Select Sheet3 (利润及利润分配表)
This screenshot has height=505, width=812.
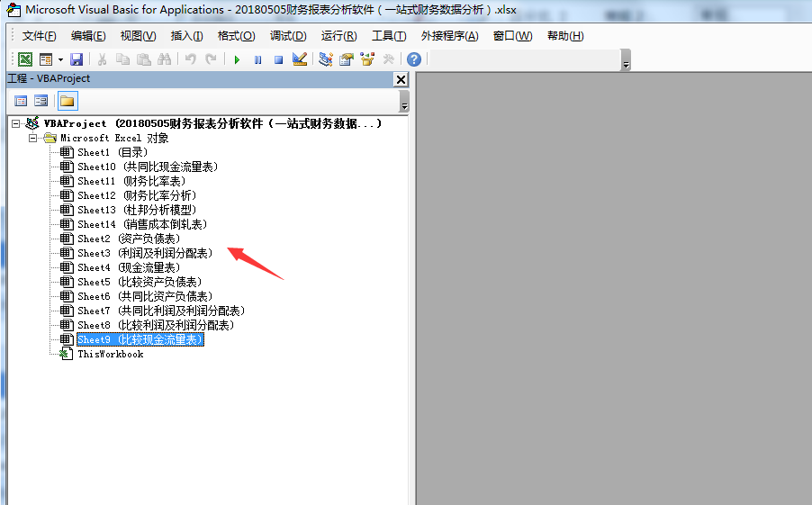[x=145, y=253]
